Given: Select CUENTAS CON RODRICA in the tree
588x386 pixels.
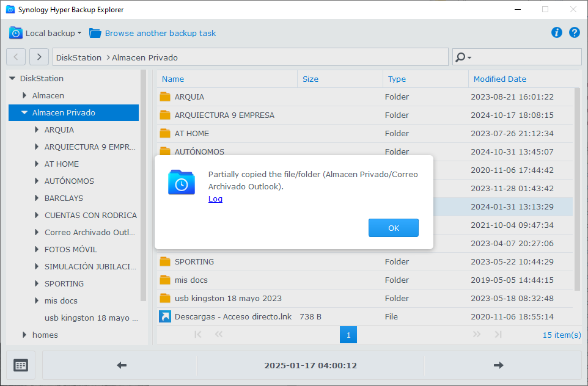Looking at the screenshot, I should pos(90,215).
